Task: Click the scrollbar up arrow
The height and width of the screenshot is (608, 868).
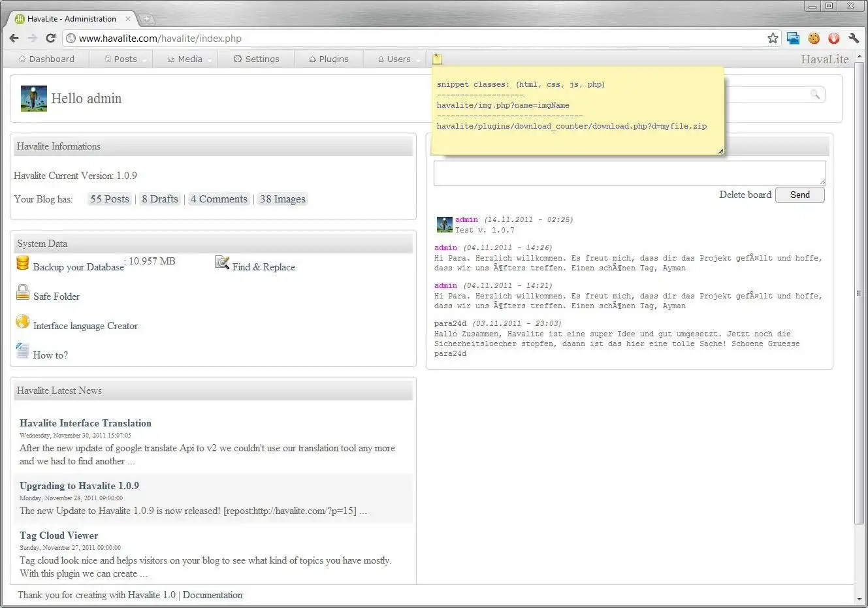Action: click(x=859, y=56)
